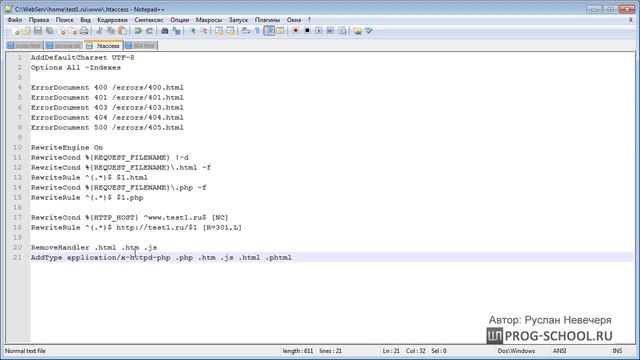The width and height of the screenshot is (640, 360).
Task: Click the RewriteCond HTTP_HOST line
Action: click(x=130, y=218)
